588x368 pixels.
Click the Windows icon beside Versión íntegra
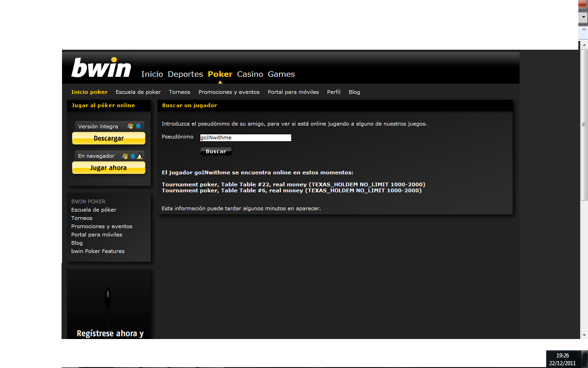coord(130,126)
